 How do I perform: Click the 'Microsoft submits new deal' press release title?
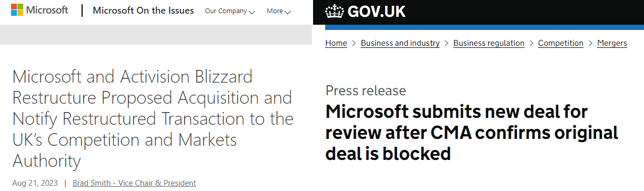pos(471,133)
